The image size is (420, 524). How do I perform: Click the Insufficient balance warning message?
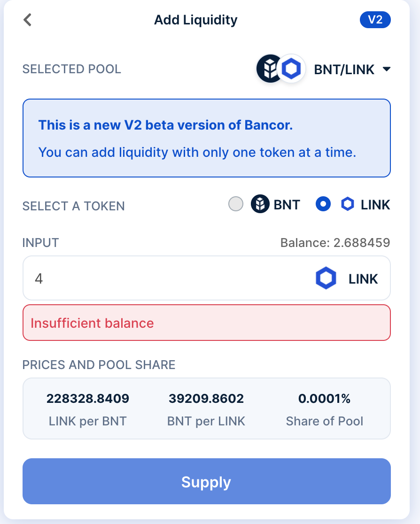point(92,323)
